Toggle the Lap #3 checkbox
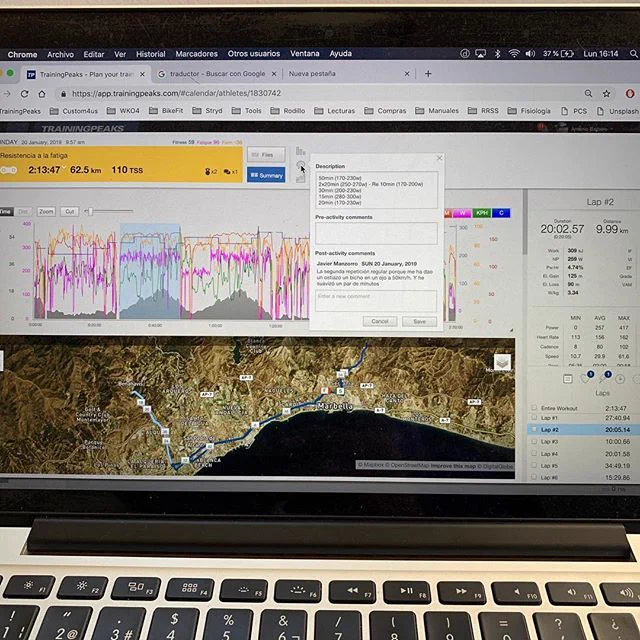This screenshot has height=640, width=640. pos(534,441)
